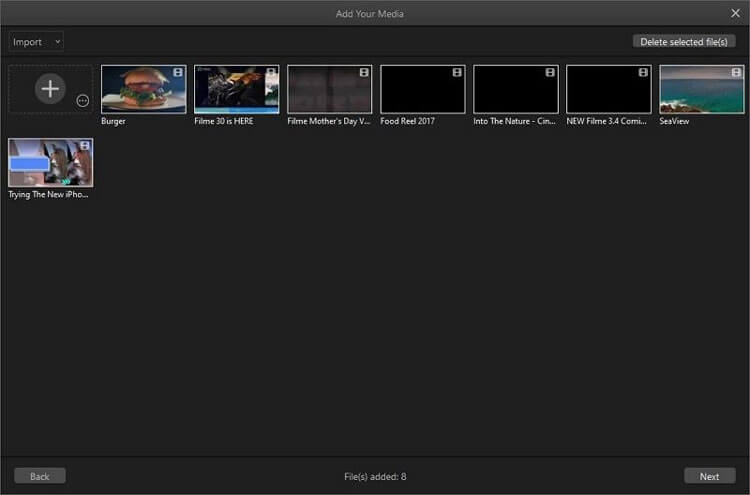Click the plus icon to add media
Image resolution: width=750 pixels, height=495 pixels.
[50, 88]
